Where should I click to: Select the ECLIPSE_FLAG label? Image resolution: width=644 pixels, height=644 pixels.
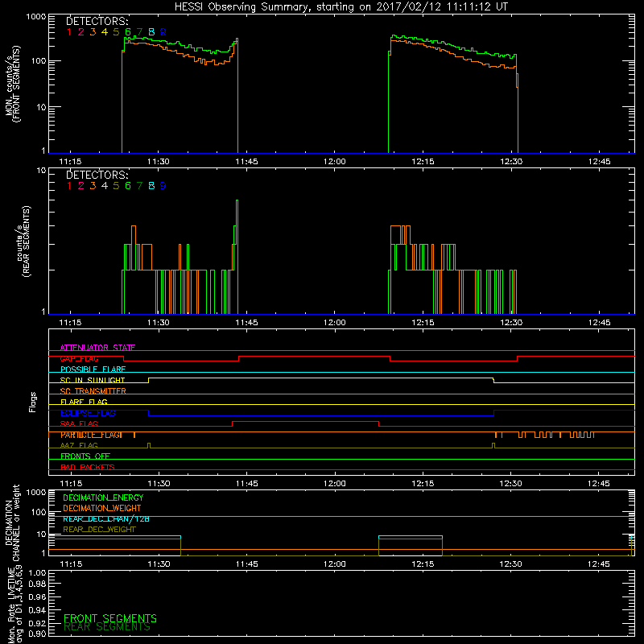(88, 413)
